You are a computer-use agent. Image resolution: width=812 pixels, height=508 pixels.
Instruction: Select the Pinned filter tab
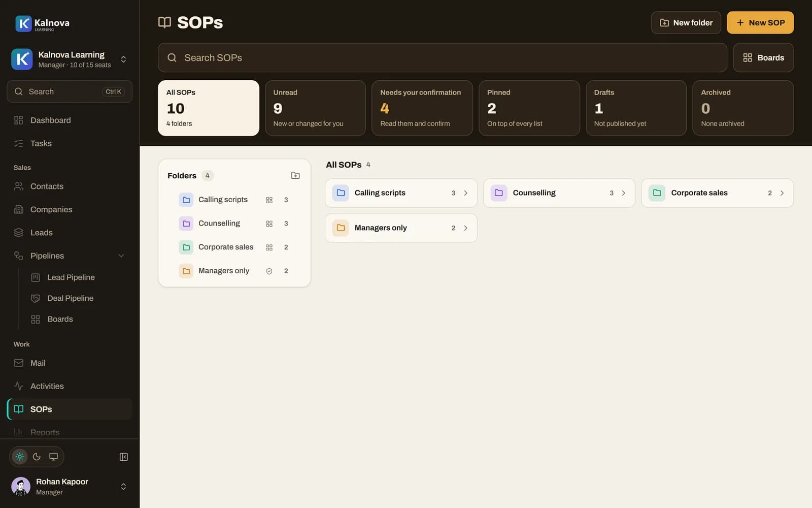coord(529,108)
